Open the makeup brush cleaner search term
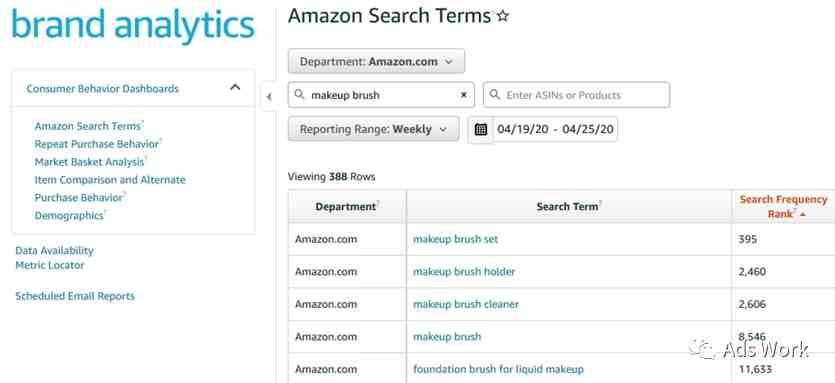The height and width of the screenshot is (383, 835). pyautogui.click(x=465, y=304)
